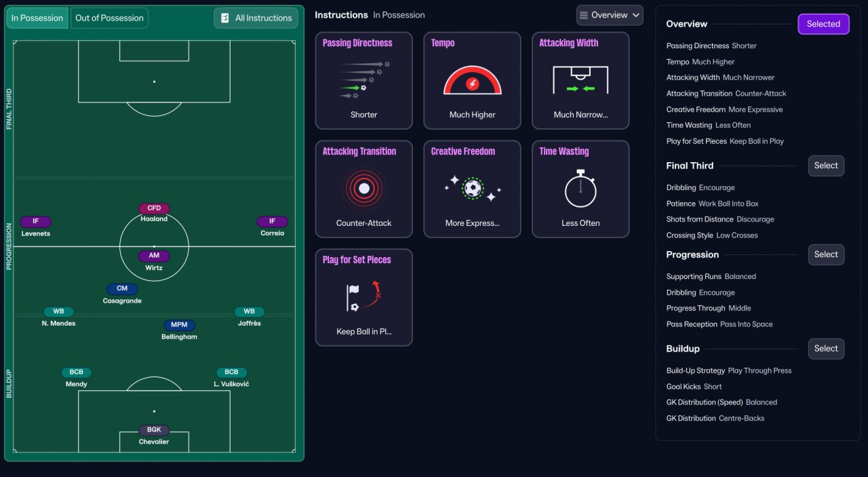The width and height of the screenshot is (868, 477).
Task: Select Wirtz's AM role badge
Action: click(x=154, y=256)
